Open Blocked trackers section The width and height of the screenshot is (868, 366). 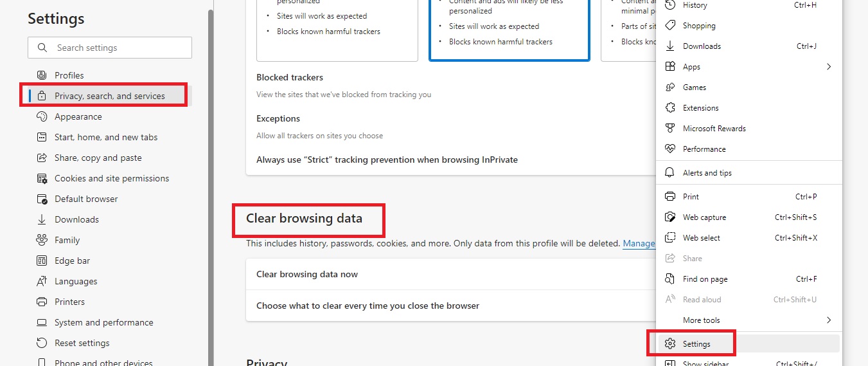coord(290,77)
